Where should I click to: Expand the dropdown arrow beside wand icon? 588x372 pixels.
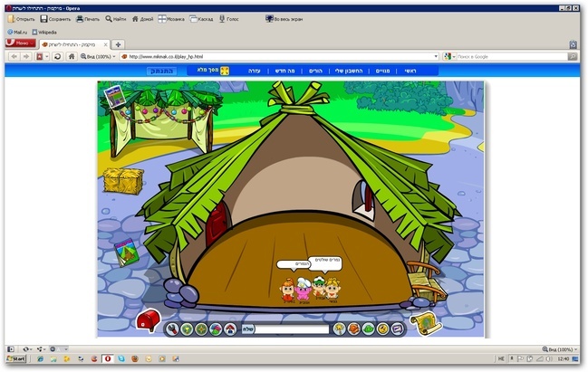(x=47, y=56)
